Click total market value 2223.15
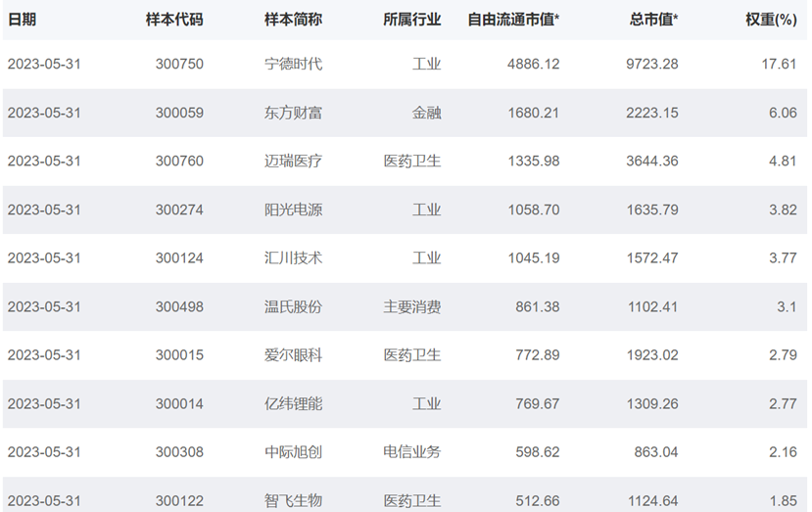This screenshot has height=512, width=812. 652,113
